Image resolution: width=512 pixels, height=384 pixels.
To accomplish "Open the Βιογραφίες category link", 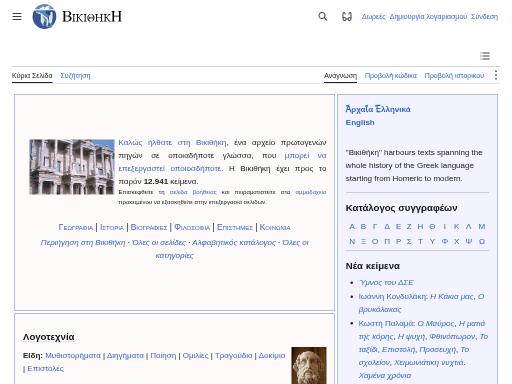I will pos(149,227).
